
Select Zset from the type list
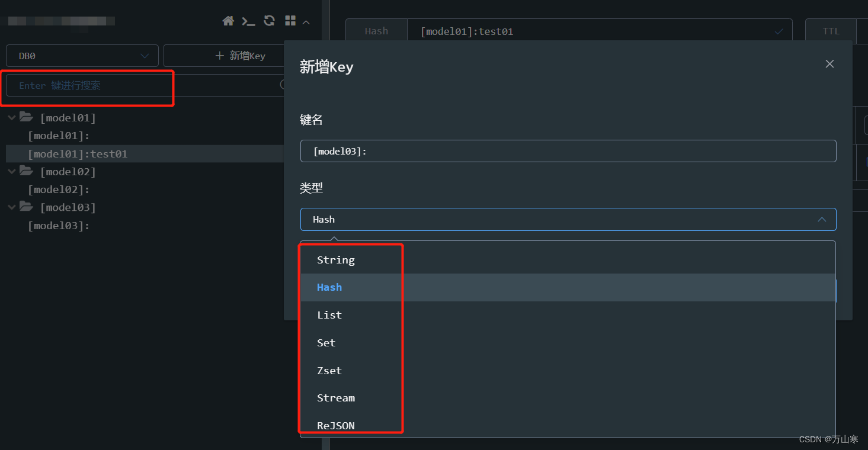[329, 371]
